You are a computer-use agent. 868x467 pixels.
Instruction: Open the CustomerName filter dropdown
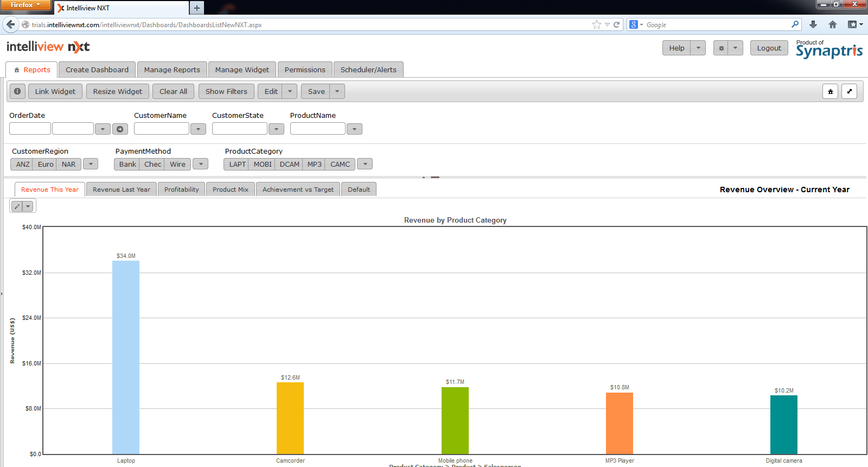click(198, 129)
